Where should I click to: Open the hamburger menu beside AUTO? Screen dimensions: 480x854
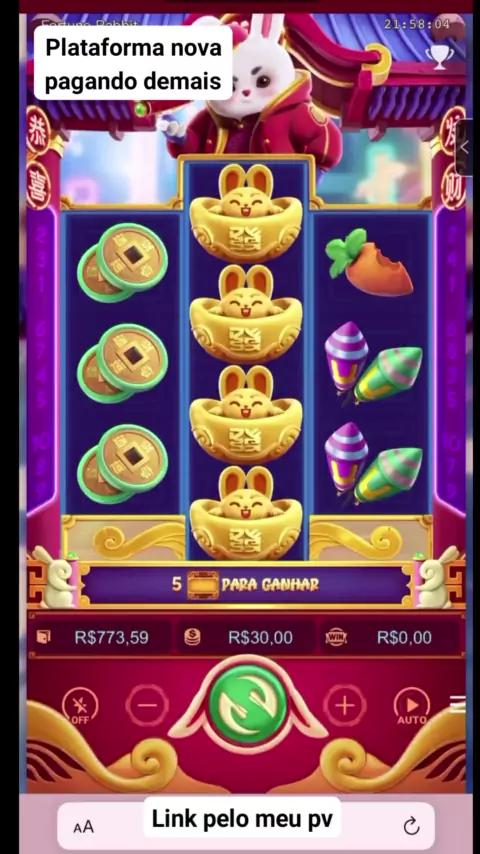coord(458,704)
